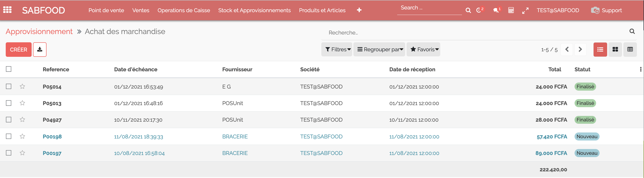Screen dimensions: 644x178
Task: Click the download/import icon next to CRÉER
Action: [x=40, y=50]
